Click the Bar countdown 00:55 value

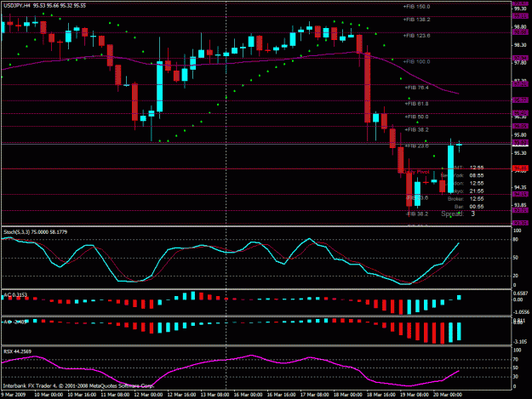(477, 207)
